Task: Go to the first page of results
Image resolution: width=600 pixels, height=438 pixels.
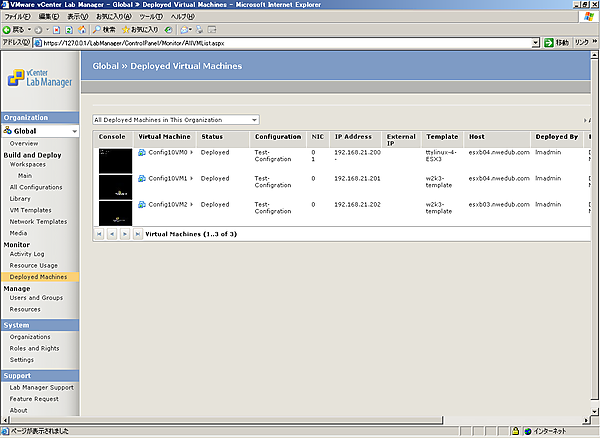Action: (x=99, y=233)
